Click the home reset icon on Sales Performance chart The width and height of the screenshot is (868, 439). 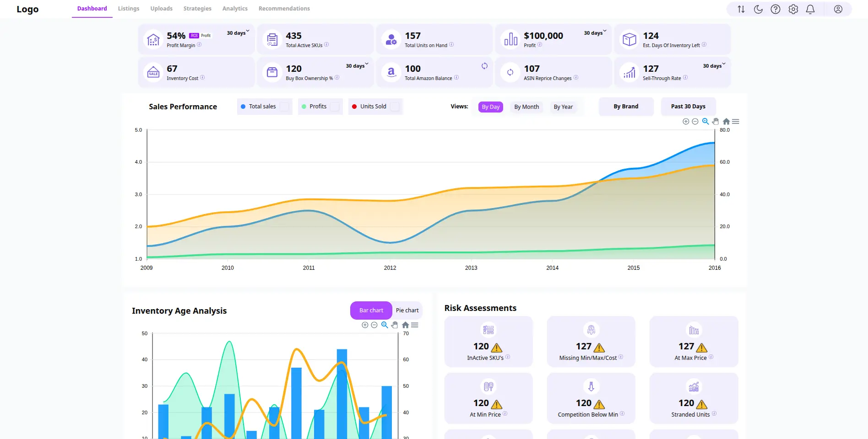pos(726,121)
